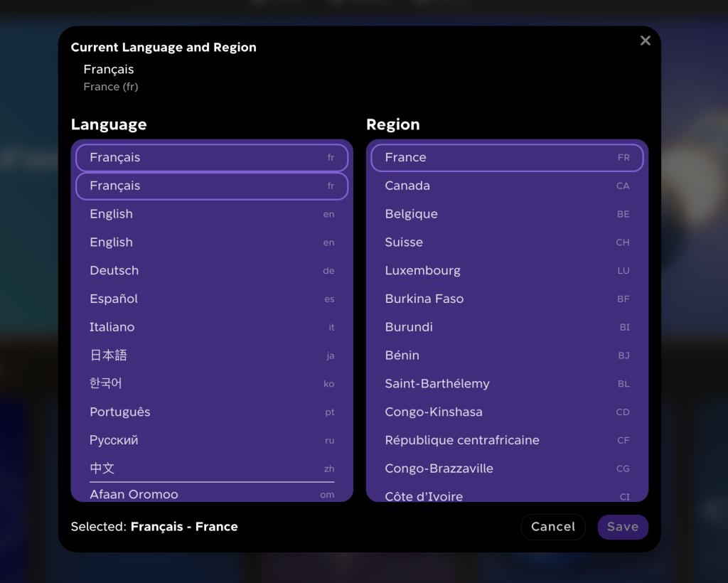Choose Español as the language

coord(212,299)
